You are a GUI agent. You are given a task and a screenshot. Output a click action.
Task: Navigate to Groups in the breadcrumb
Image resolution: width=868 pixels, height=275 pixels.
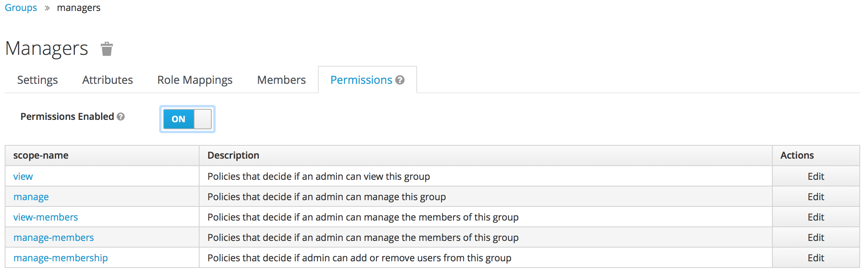pyautogui.click(x=21, y=8)
